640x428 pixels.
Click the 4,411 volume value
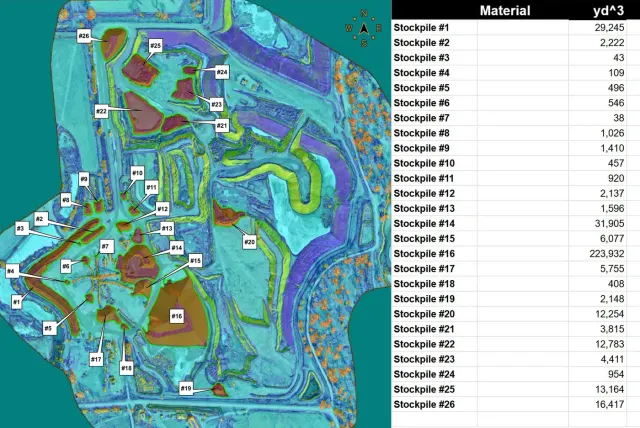(612, 359)
